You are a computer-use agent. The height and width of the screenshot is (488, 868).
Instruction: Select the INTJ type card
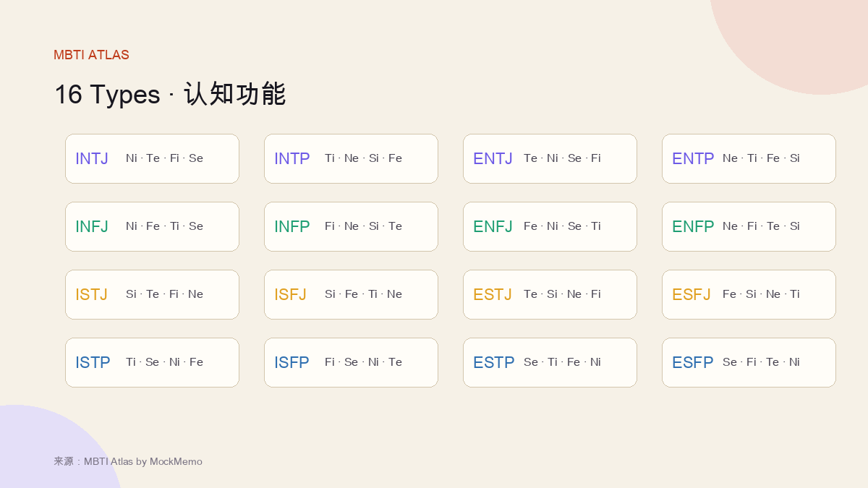click(152, 158)
